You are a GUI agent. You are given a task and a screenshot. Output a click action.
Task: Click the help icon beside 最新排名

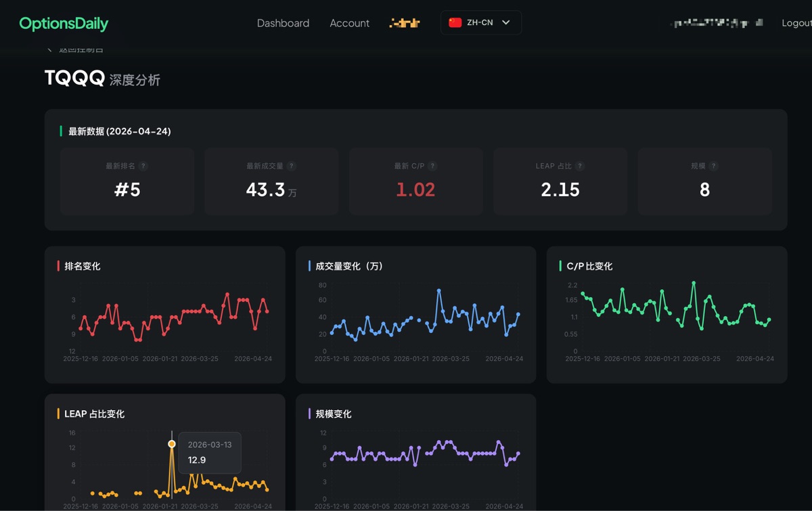[143, 166]
